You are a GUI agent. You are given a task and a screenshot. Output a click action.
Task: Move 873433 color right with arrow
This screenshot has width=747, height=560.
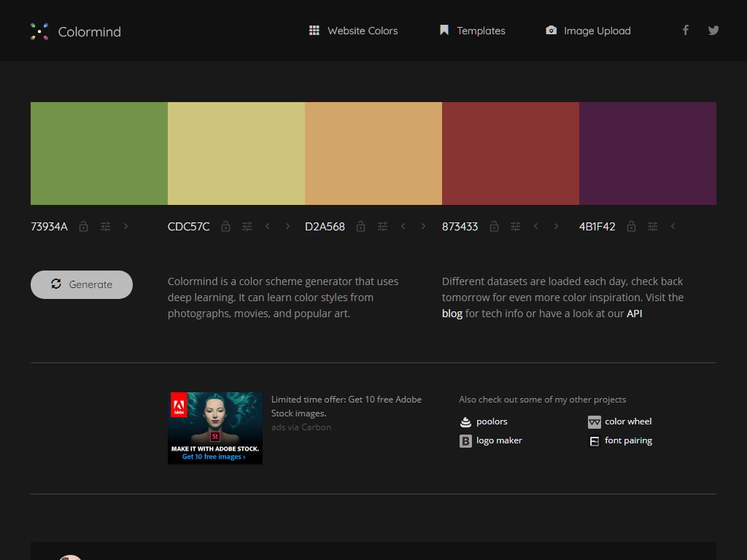pyautogui.click(x=556, y=226)
